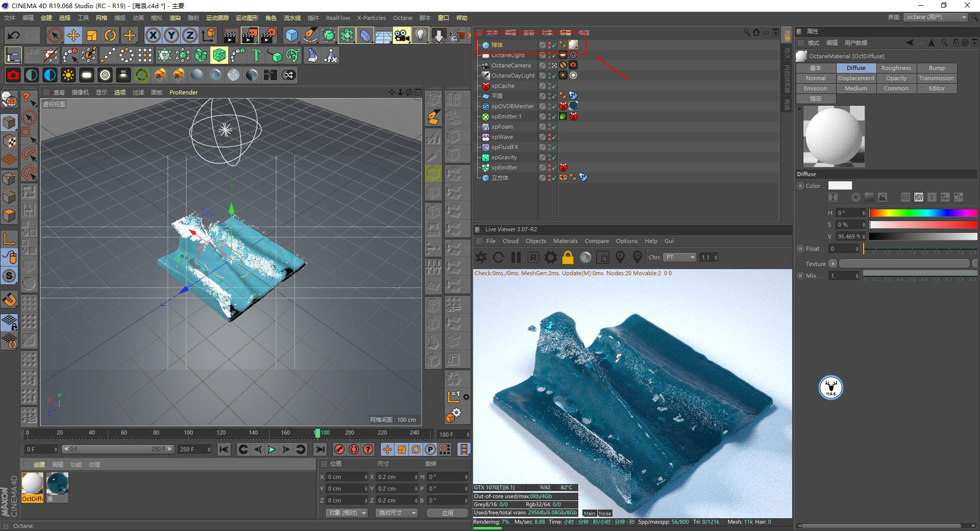Select the Move tool in the top toolbar

(73, 35)
